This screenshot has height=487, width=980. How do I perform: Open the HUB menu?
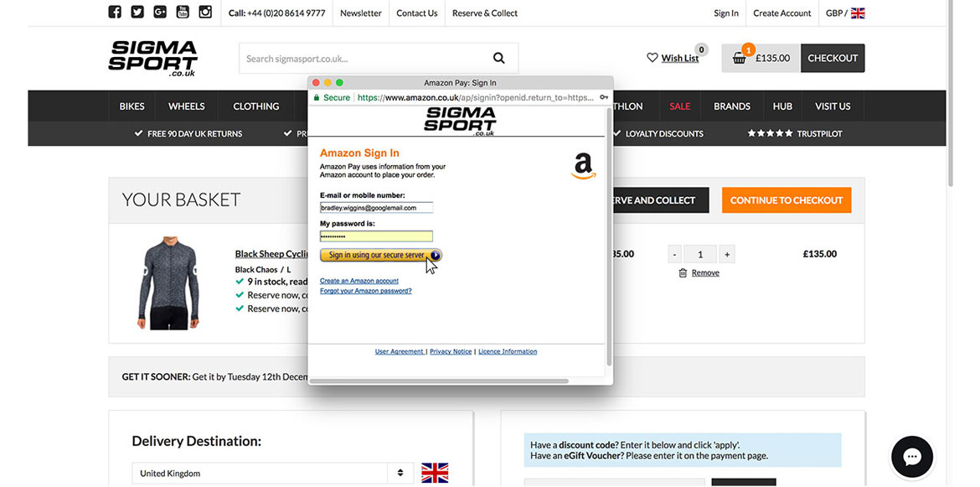point(782,106)
